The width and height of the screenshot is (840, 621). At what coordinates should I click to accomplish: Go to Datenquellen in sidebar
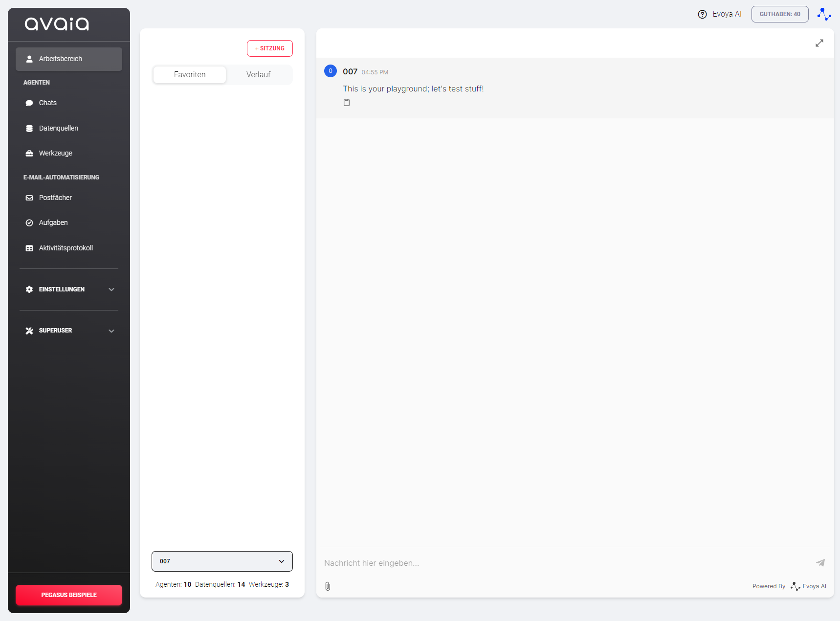pyautogui.click(x=58, y=128)
